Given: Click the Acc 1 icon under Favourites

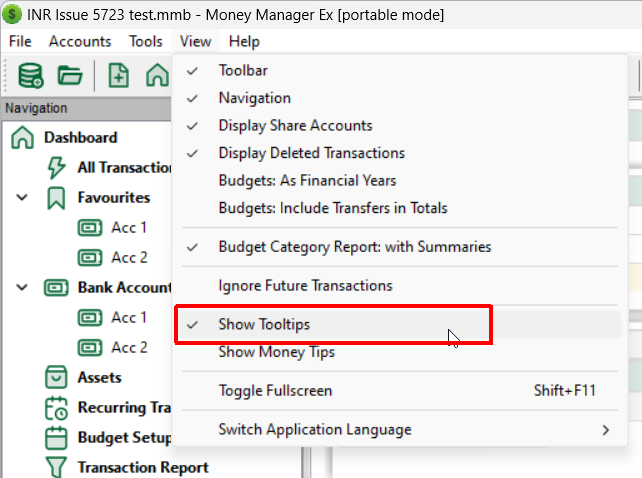Looking at the screenshot, I should point(90,228).
